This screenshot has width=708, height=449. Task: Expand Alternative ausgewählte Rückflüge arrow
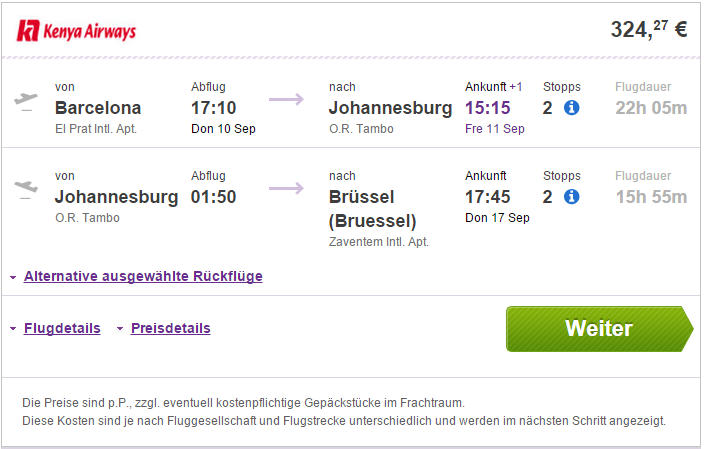click(x=13, y=277)
